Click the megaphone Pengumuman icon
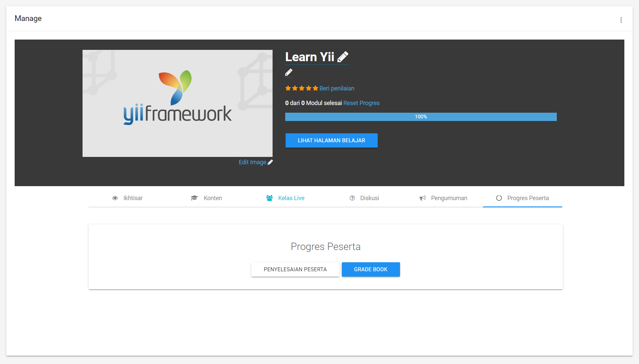The height and width of the screenshot is (364, 639). pos(423,198)
